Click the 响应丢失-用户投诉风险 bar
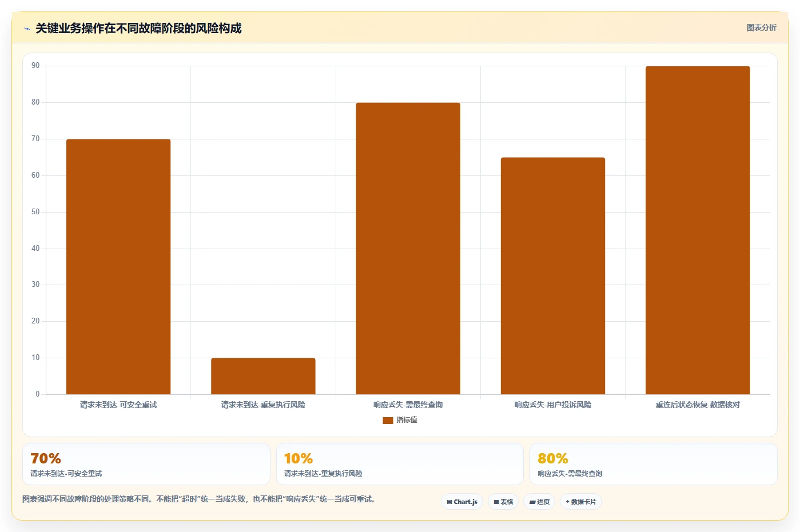800x532 pixels. [553, 276]
